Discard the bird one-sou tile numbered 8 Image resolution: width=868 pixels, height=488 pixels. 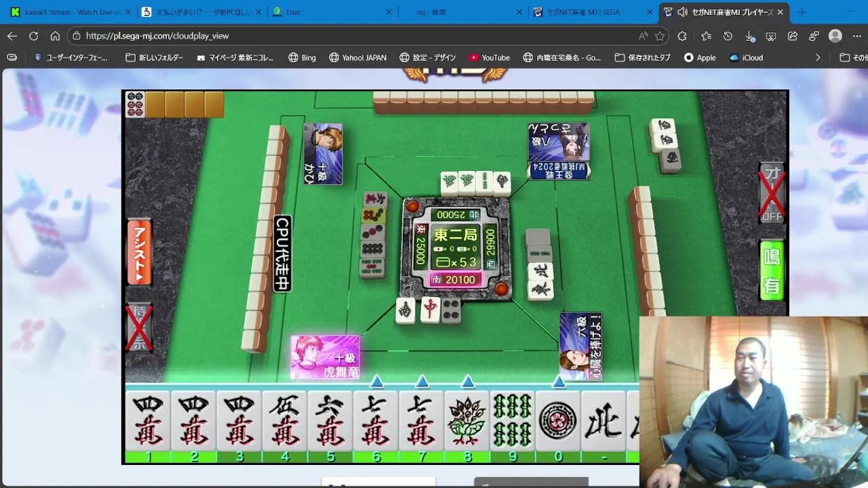point(467,421)
